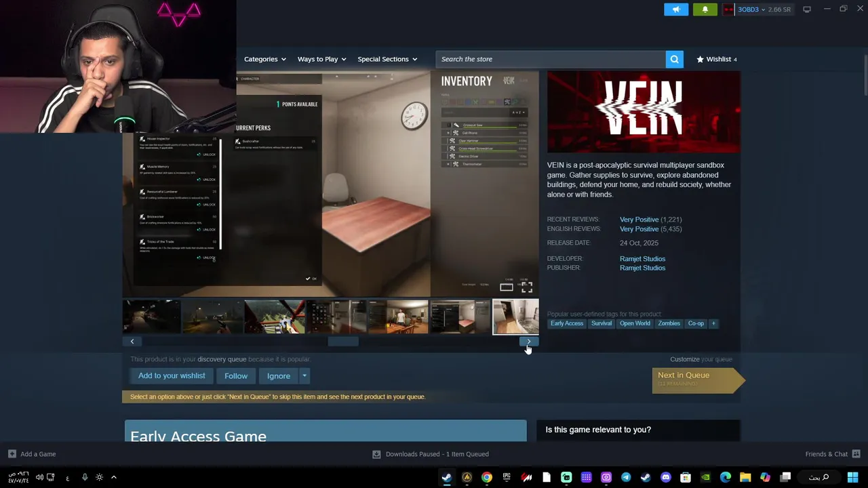Open the taskbar clock and date

click(x=18, y=477)
